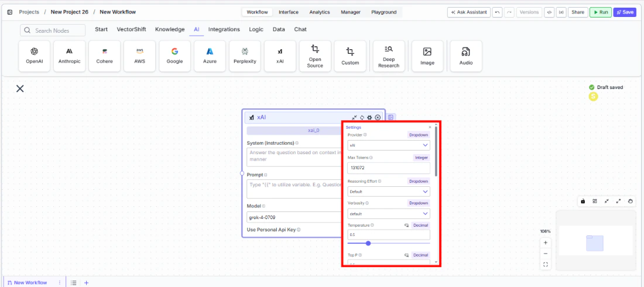Click the Temperature value field
Viewport: 644px width, 287px height.
pyautogui.click(x=389, y=235)
